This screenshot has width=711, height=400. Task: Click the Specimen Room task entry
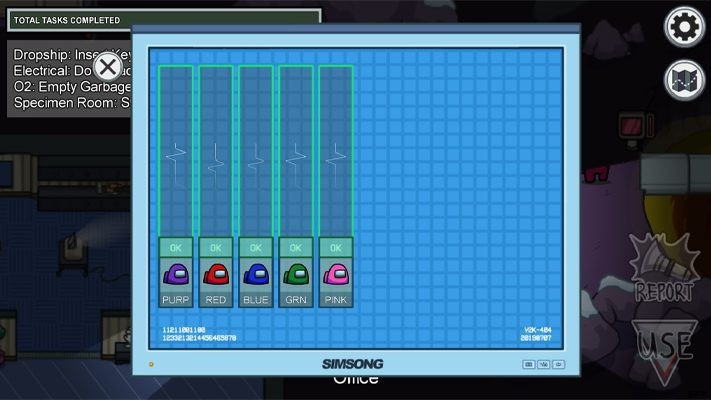coord(73,103)
